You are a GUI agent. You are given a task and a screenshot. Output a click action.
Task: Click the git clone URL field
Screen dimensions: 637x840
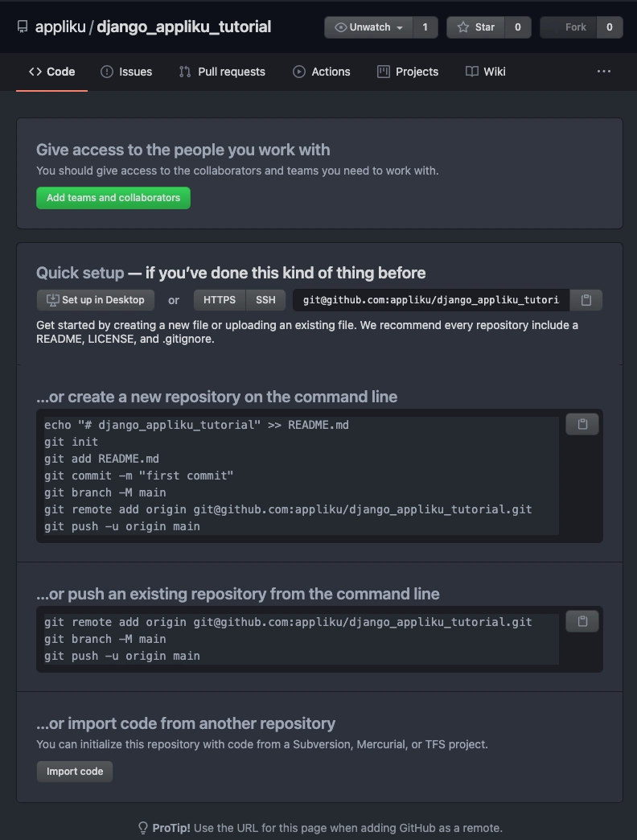431,300
